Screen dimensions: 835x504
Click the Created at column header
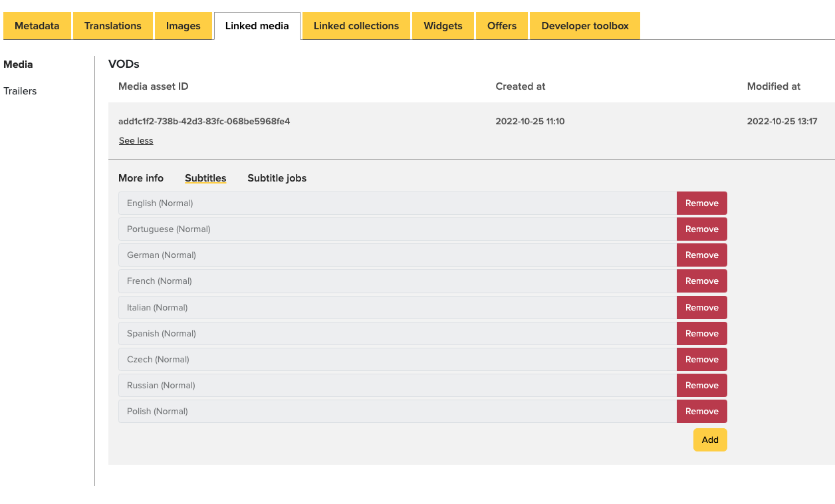coord(521,86)
